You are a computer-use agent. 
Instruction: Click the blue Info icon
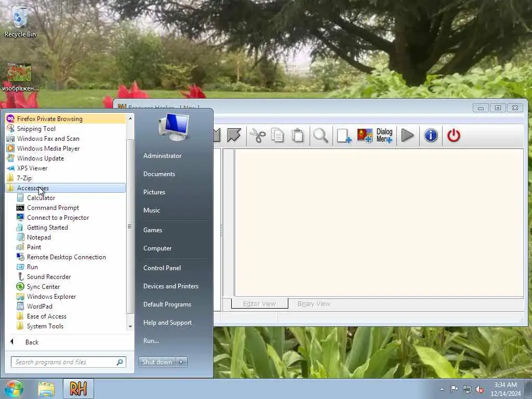click(x=431, y=136)
